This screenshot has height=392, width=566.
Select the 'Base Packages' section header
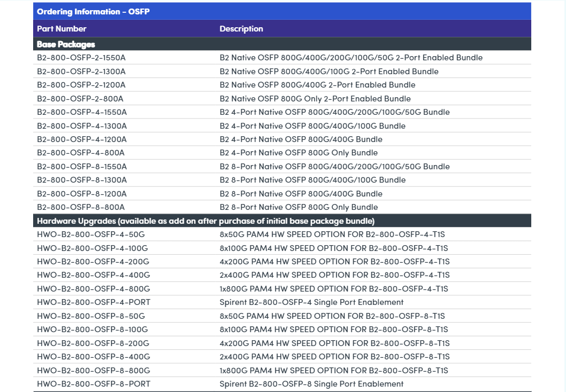pyautogui.click(x=66, y=44)
